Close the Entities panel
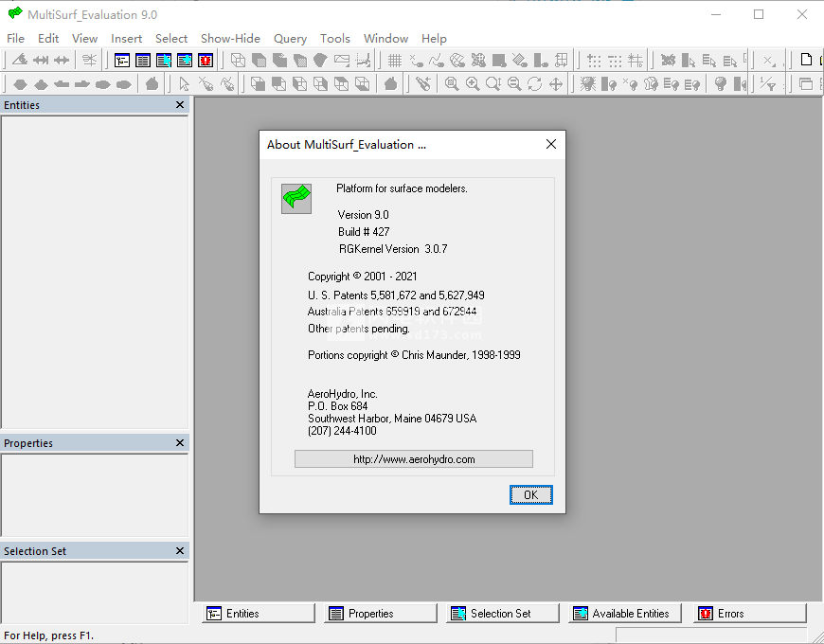This screenshot has height=644, width=824. click(180, 105)
